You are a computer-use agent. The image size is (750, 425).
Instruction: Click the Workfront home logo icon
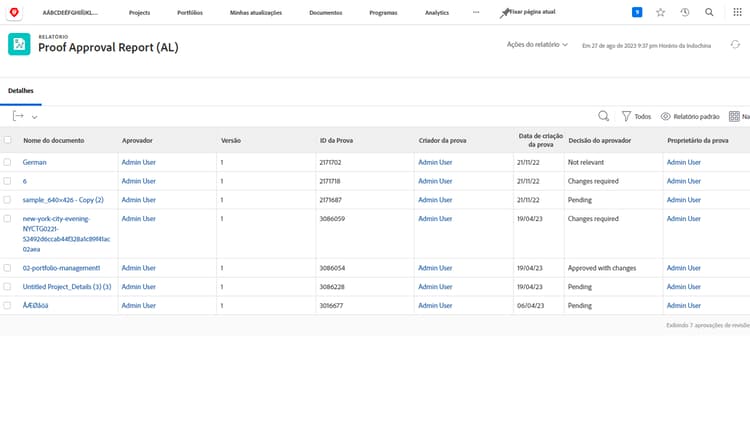(x=14, y=12)
